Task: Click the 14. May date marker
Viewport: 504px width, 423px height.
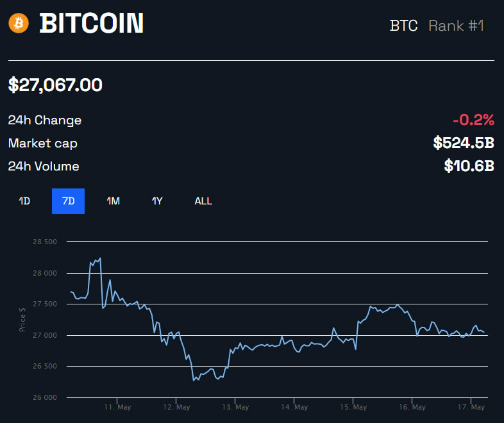Action: pyautogui.click(x=294, y=407)
